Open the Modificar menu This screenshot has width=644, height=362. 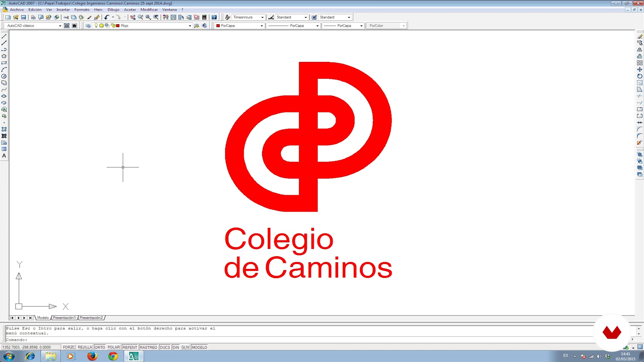pos(149,10)
